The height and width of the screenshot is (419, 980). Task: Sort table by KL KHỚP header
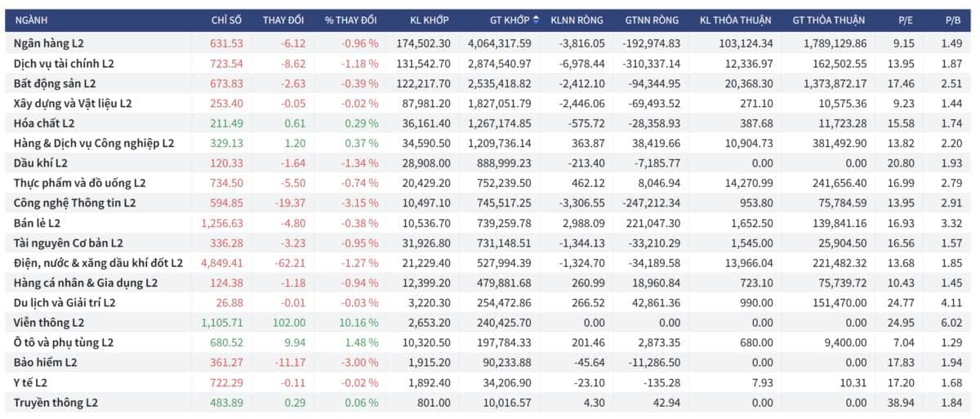(x=430, y=20)
